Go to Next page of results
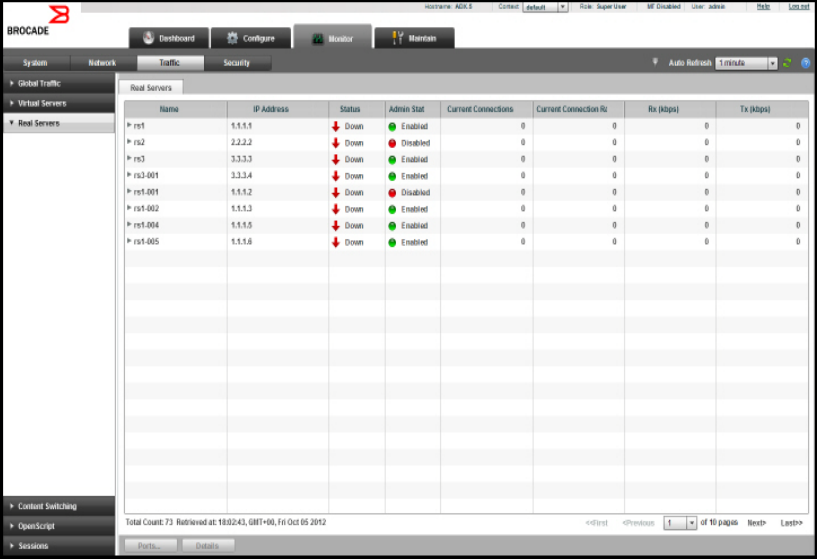Screen dimensions: 817x559 click(x=757, y=523)
